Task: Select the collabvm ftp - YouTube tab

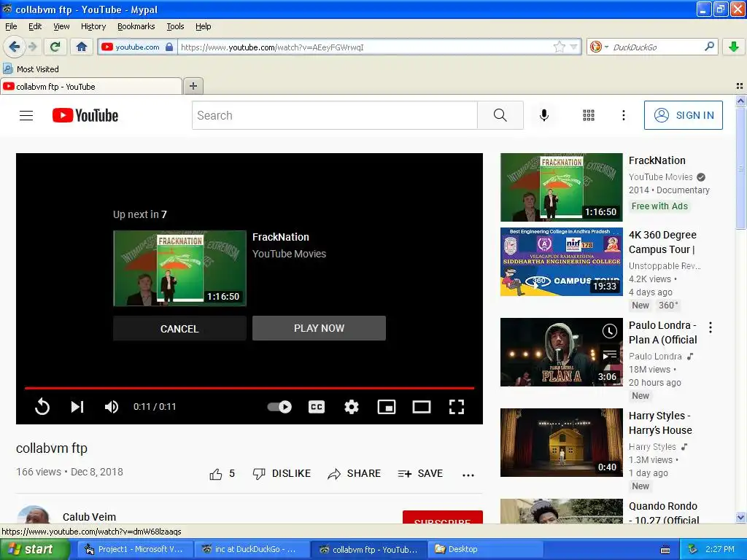Action: 91,87
